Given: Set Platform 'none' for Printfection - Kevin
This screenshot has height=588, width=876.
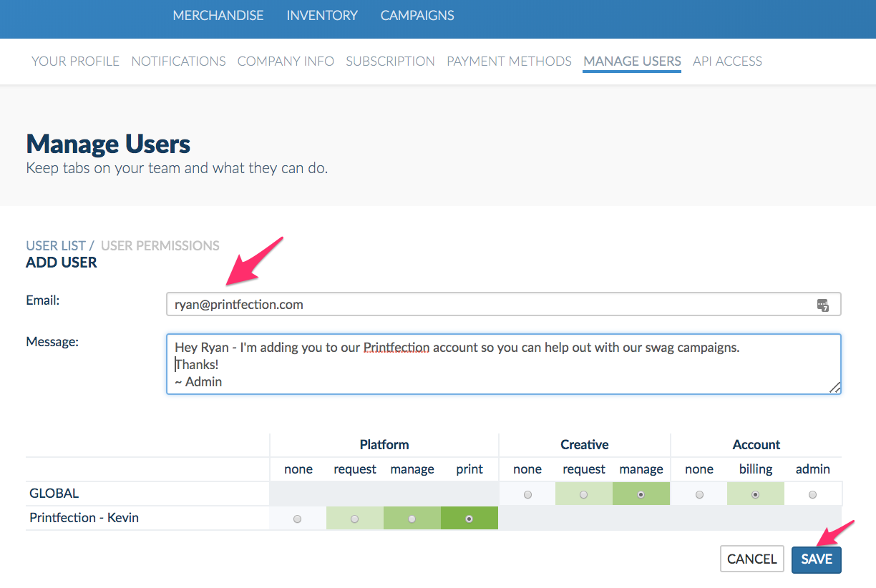Looking at the screenshot, I should point(298,519).
